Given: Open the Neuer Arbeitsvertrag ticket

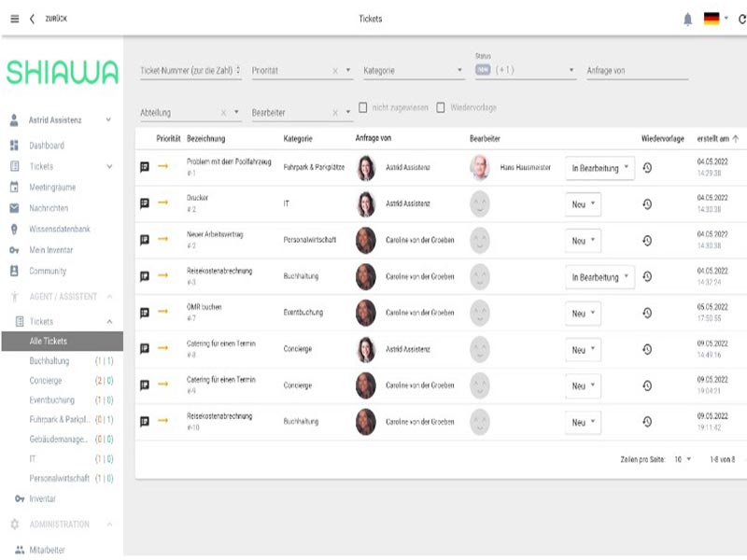Looking at the screenshot, I should (x=215, y=234).
